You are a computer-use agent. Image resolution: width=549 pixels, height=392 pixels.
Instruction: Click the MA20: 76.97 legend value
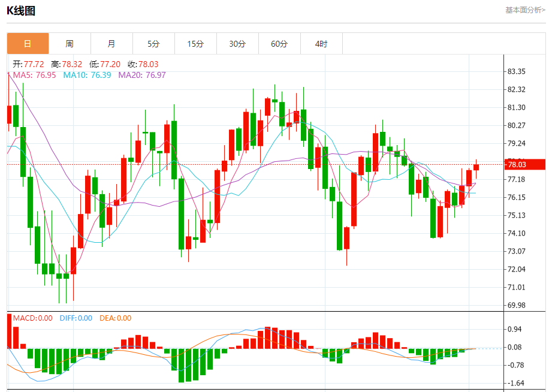tap(142, 75)
